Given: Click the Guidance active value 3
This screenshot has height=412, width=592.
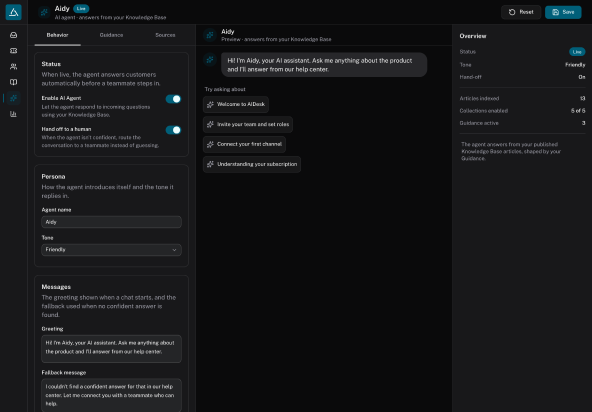Looking at the screenshot, I should (584, 123).
